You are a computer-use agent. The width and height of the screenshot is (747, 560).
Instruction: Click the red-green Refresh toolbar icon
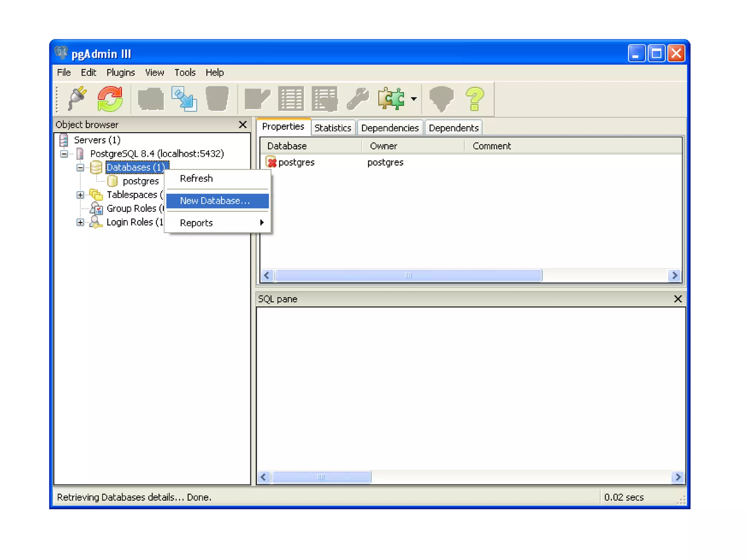point(110,98)
